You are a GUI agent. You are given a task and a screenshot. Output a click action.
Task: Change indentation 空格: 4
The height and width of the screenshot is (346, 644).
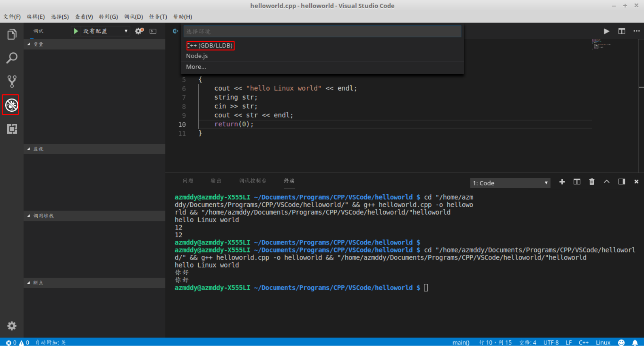(x=528, y=342)
